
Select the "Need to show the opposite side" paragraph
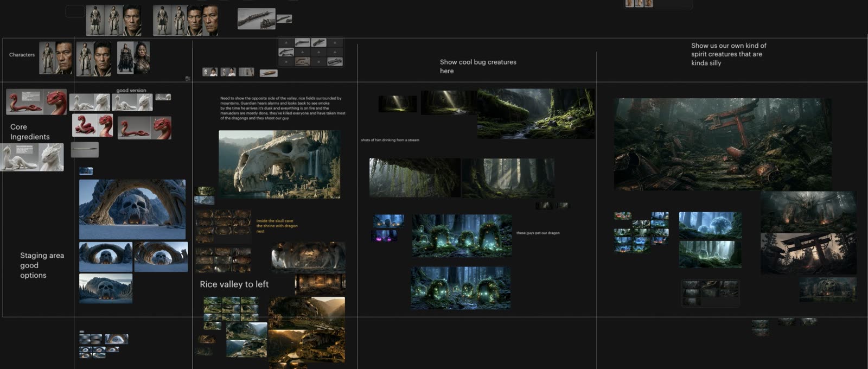[x=283, y=108]
